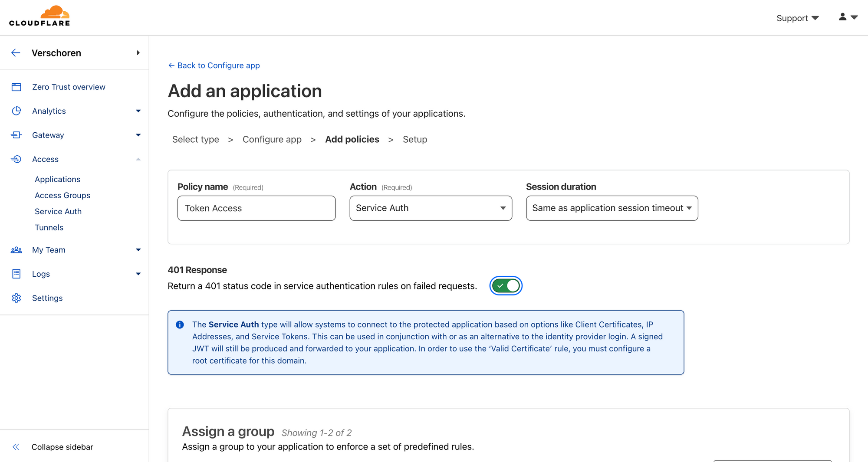Open the Support dropdown menu

point(797,18)
